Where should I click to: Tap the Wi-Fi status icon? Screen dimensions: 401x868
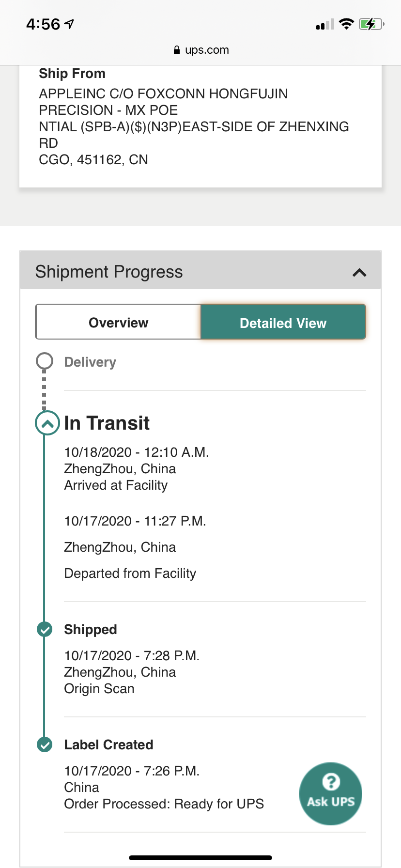346,24
